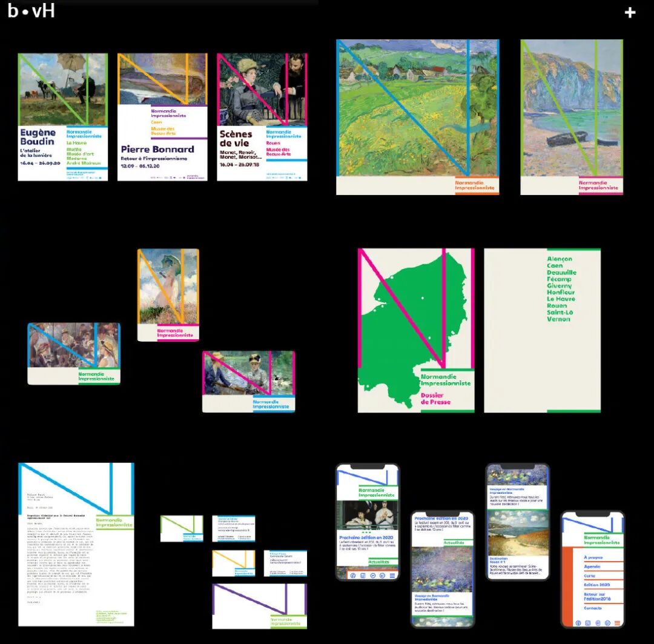The image size is (654, 644).
Task: Open the Scènes de vie poster thumbnail
Action: coord(262,117)
